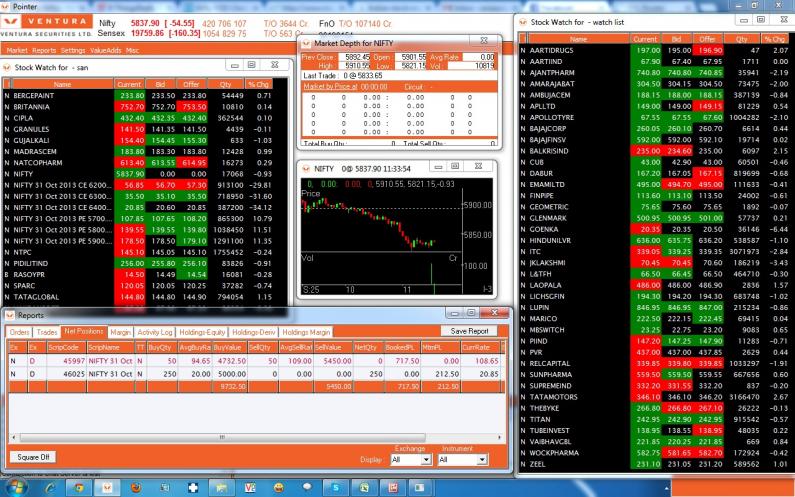Click the Reports scrollbar left arrow

(13, 437)
